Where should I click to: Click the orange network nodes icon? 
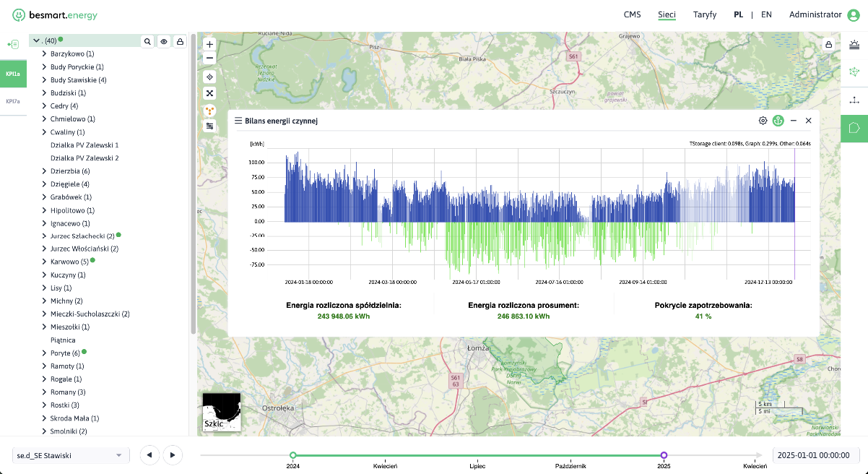(x=210, y=111)
